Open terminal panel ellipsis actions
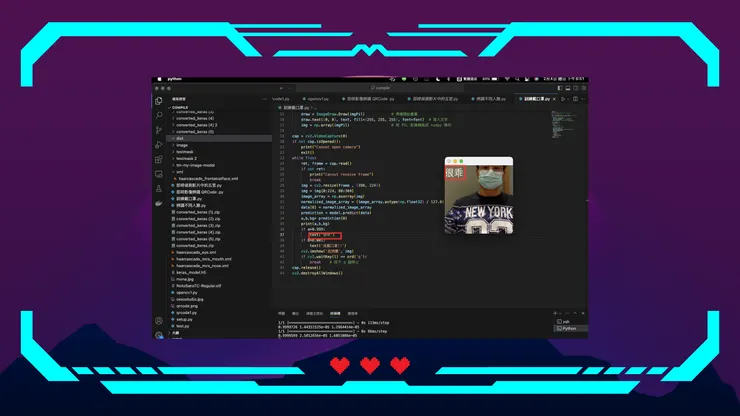 pyautogui.click(x=567, y=313)
